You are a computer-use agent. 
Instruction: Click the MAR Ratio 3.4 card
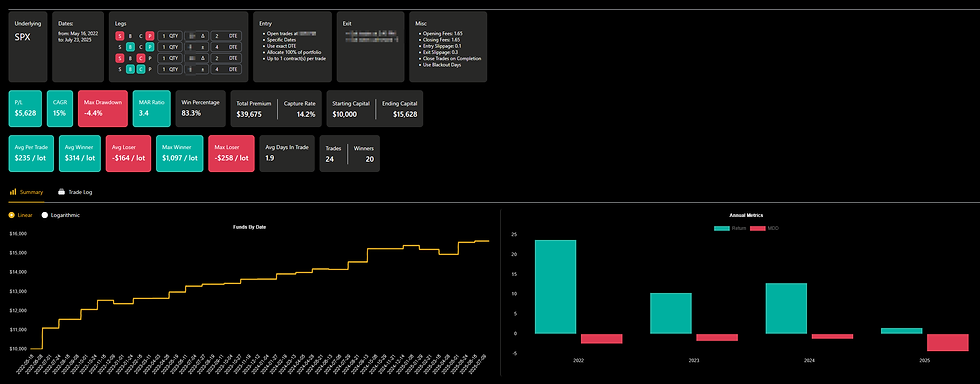(x=151, y=109)
